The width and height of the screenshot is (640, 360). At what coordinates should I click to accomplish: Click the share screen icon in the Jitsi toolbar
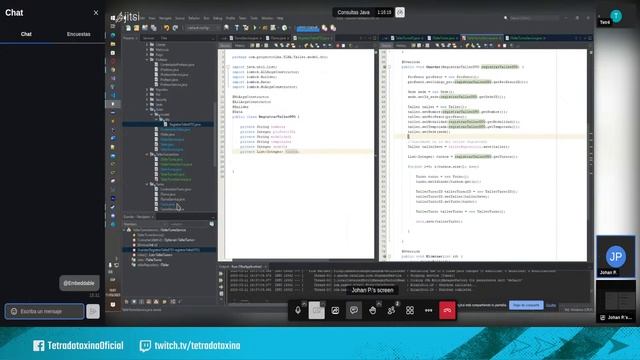[335, 311]
